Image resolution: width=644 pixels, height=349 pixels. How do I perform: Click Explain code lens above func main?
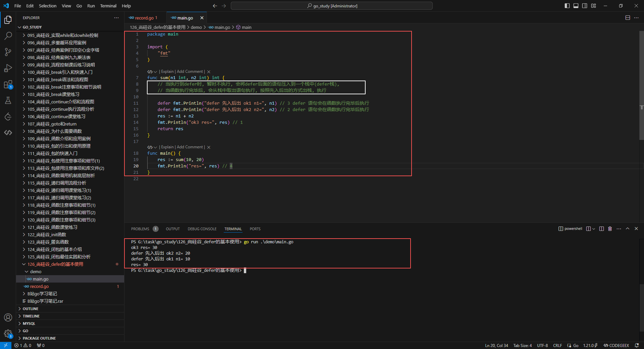click(167, 147)
